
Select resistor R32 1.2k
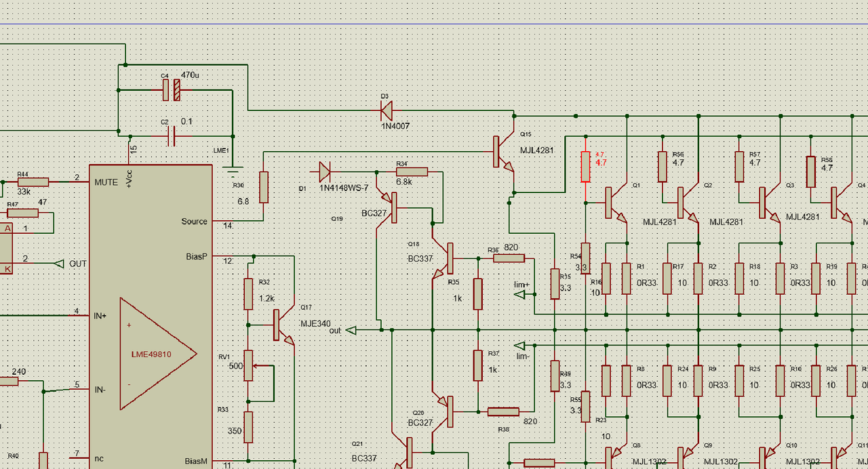tap(248, 293)
